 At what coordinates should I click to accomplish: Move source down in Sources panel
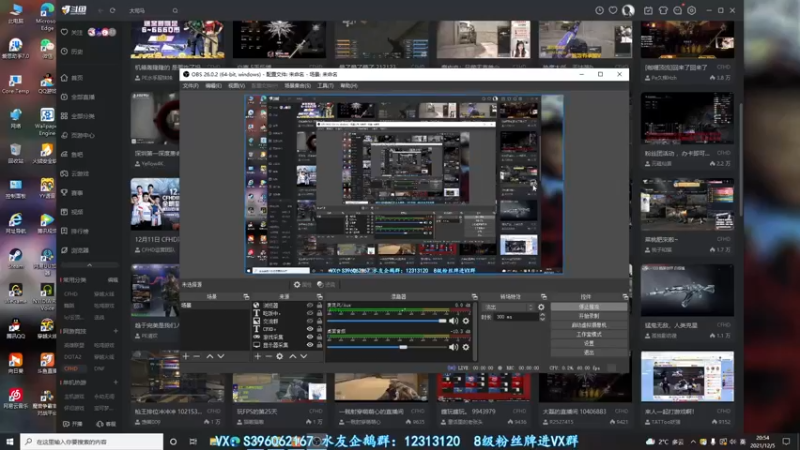pos(304,356)
